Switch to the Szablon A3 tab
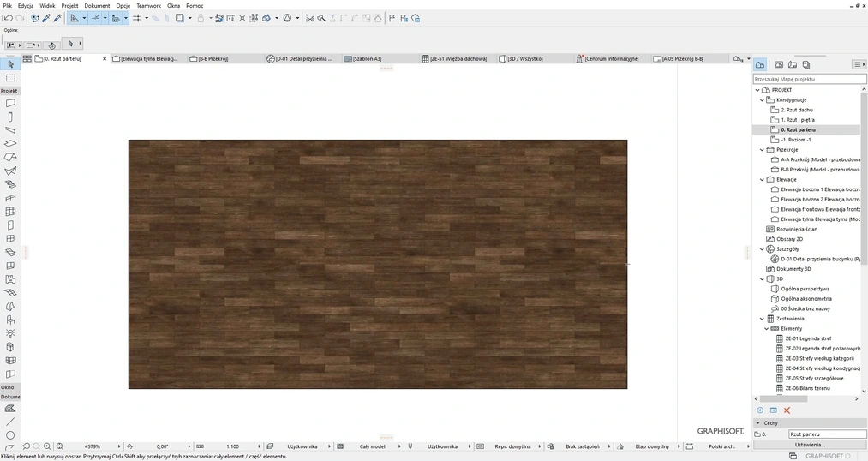Image resolution: width=868 pixels, height=461 pixels. point(380,58)
